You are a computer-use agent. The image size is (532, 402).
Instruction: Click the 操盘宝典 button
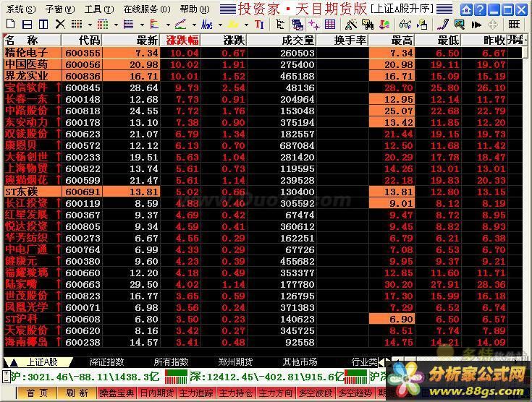117,393
